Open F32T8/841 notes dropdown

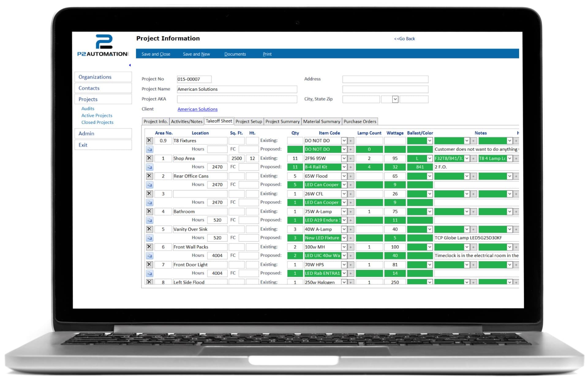coord(467,159)
